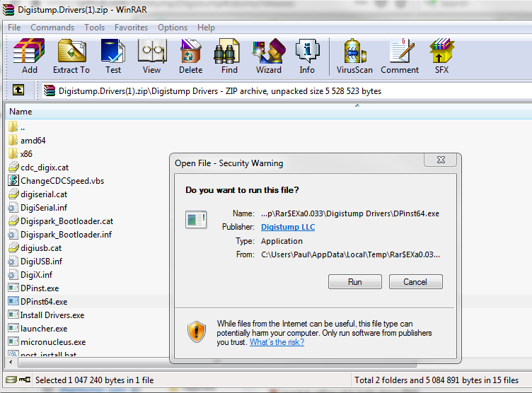Screen dimensions: 532x393
Task: Open the Commands menu
Action: (x=52, y=28)
